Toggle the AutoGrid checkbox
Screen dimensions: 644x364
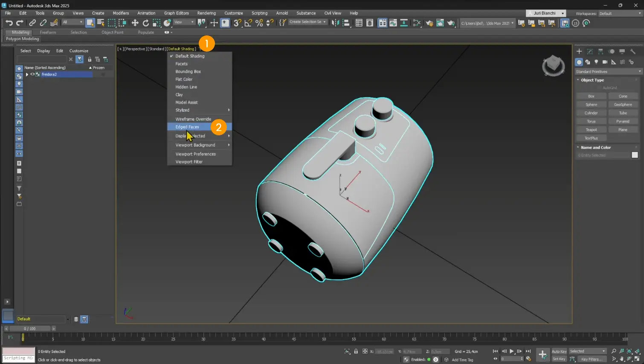coord(599,88)
